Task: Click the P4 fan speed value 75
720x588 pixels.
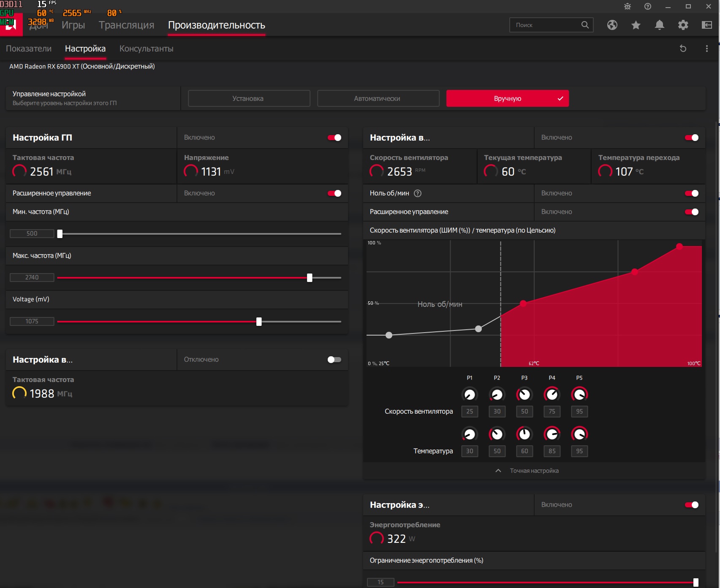Action: tap(552, 412)
